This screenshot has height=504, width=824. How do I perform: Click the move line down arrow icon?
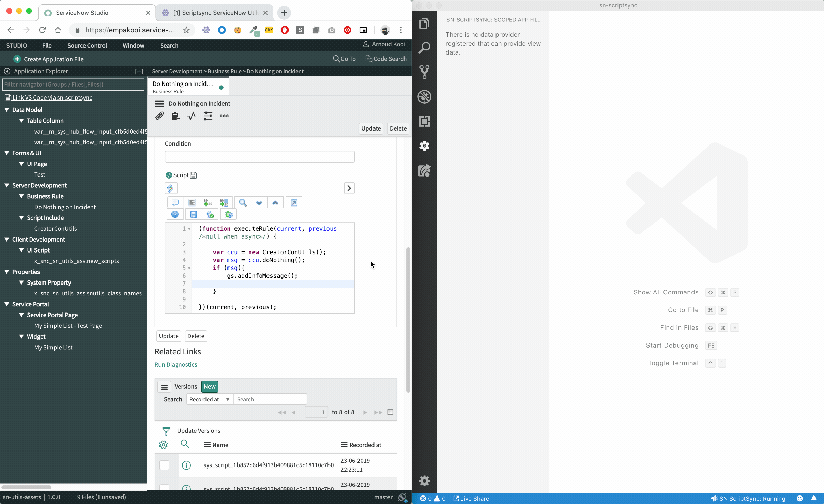click(x=259, y=202)
